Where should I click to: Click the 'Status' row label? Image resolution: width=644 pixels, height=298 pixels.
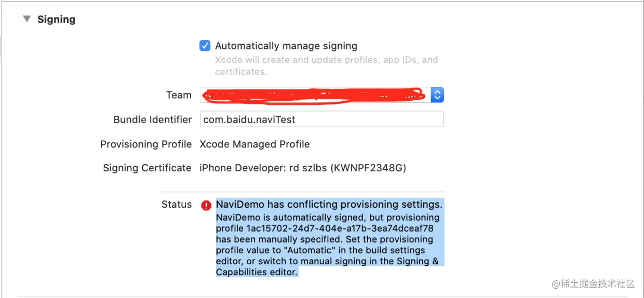coord(177,205)
